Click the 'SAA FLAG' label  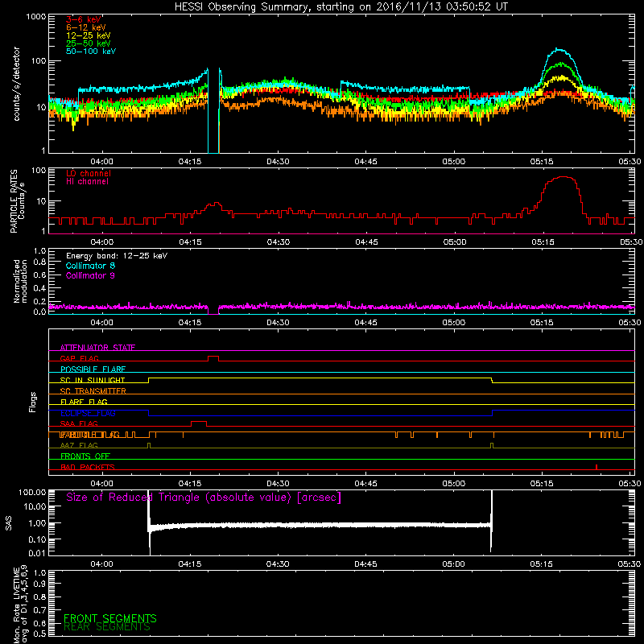click(x=79, y=423)
